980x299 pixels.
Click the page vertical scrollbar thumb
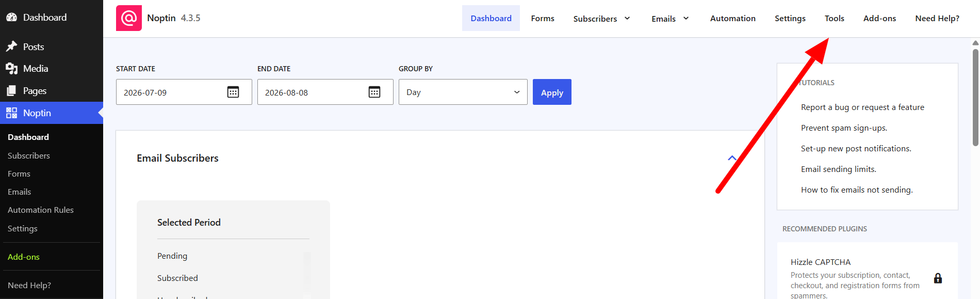tap(975, 97)
